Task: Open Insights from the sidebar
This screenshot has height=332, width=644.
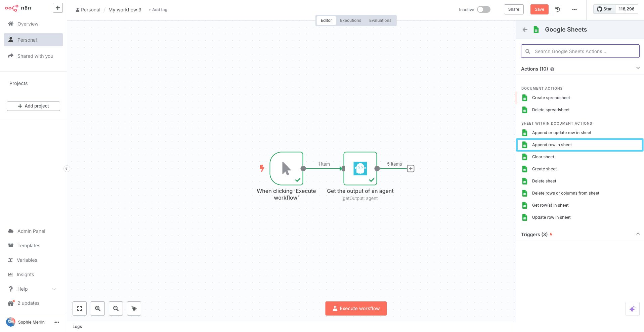Action: click(x=33, y=275)
